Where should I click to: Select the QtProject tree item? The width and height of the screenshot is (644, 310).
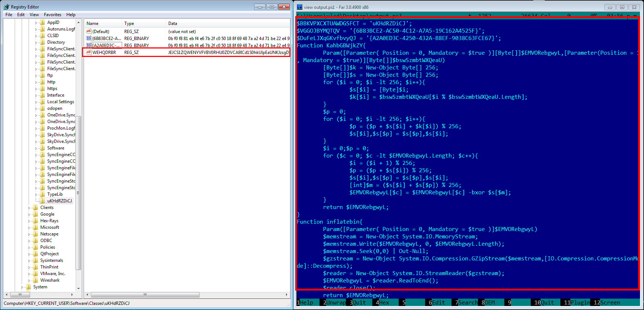pos(50,254)
